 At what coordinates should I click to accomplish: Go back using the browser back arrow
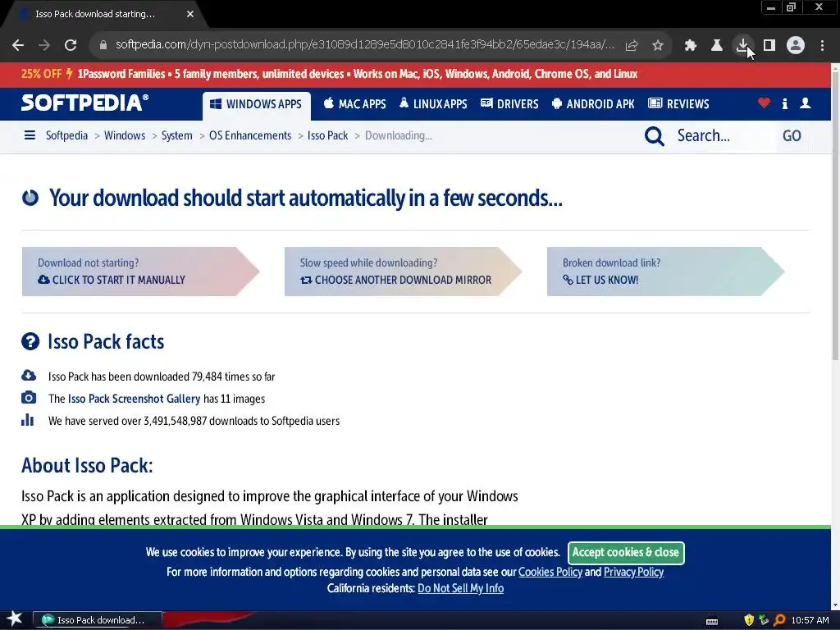pos(18,45)
